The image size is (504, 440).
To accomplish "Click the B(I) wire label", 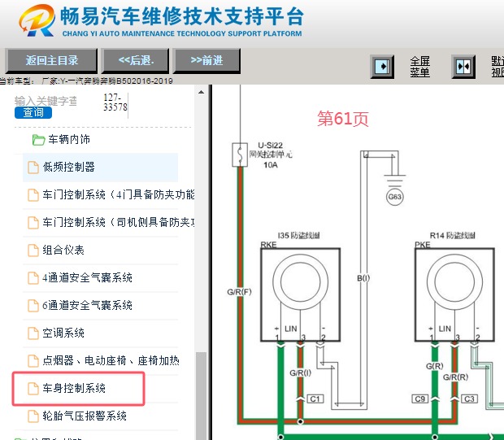I will tap(363, 278).
